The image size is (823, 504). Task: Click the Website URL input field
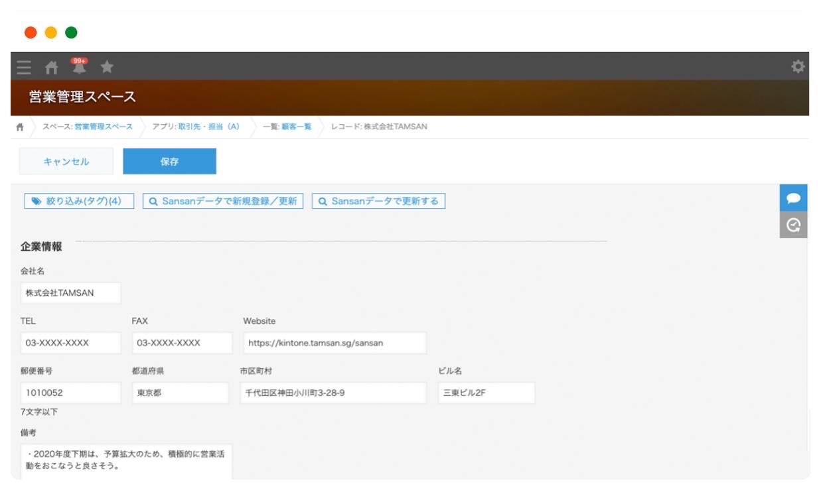tap(335, 343)
